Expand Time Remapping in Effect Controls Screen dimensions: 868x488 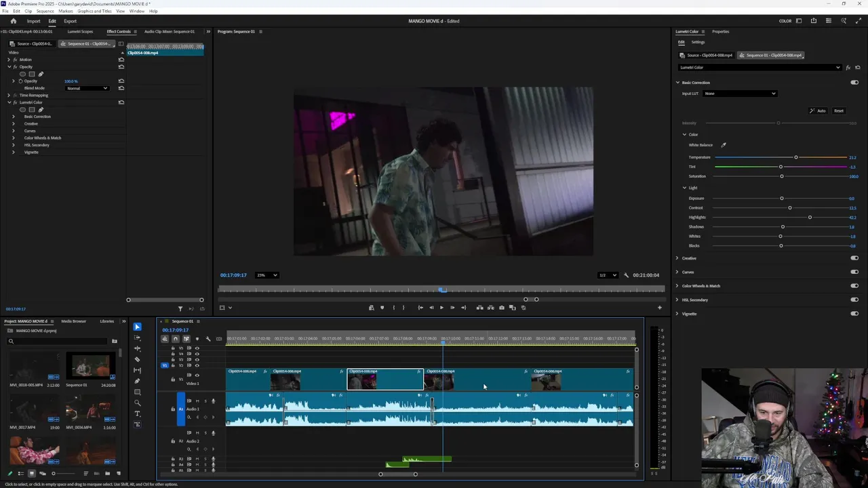pos(9,96)
